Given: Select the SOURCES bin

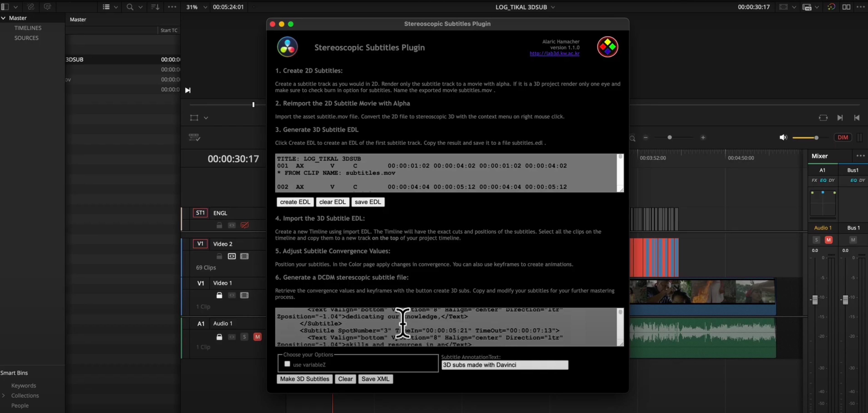Looking at the screenshot, I should [x=26, y=38].
